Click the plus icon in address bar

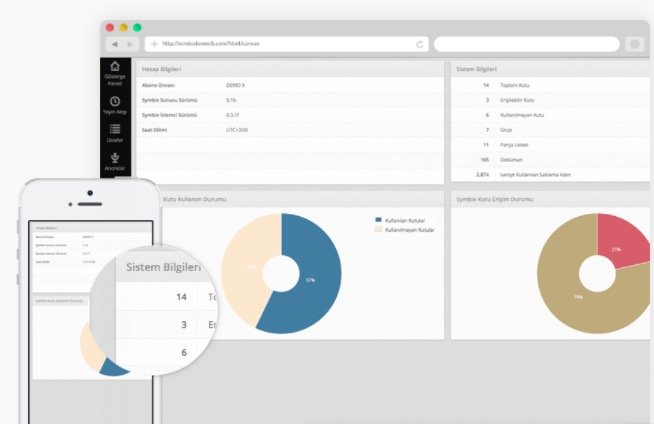154,44
